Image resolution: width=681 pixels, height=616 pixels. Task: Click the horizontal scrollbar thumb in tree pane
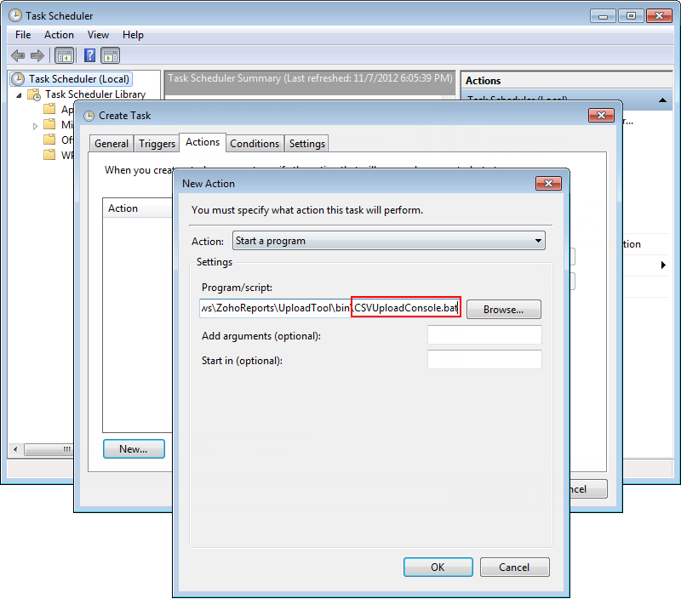(48, 449)
